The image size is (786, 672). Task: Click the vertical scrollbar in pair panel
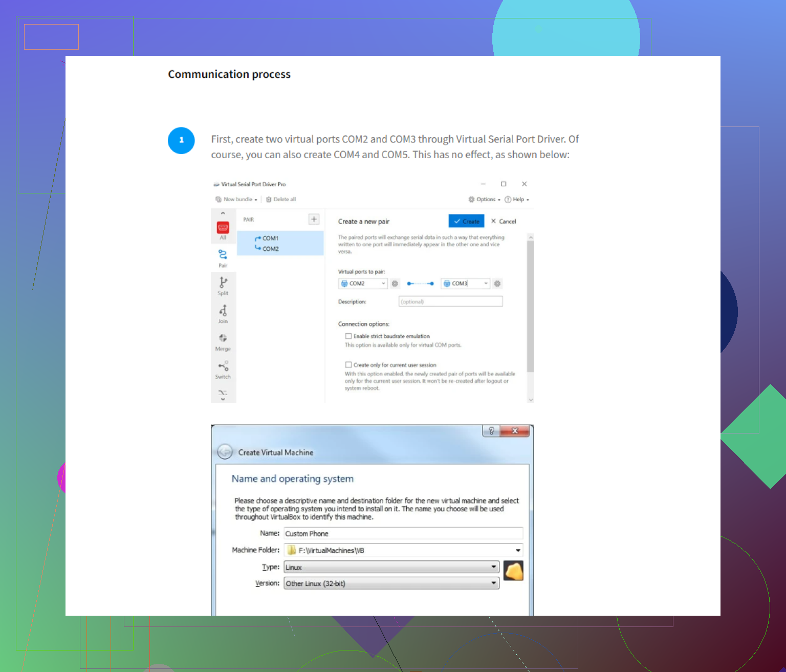point(531,307)
